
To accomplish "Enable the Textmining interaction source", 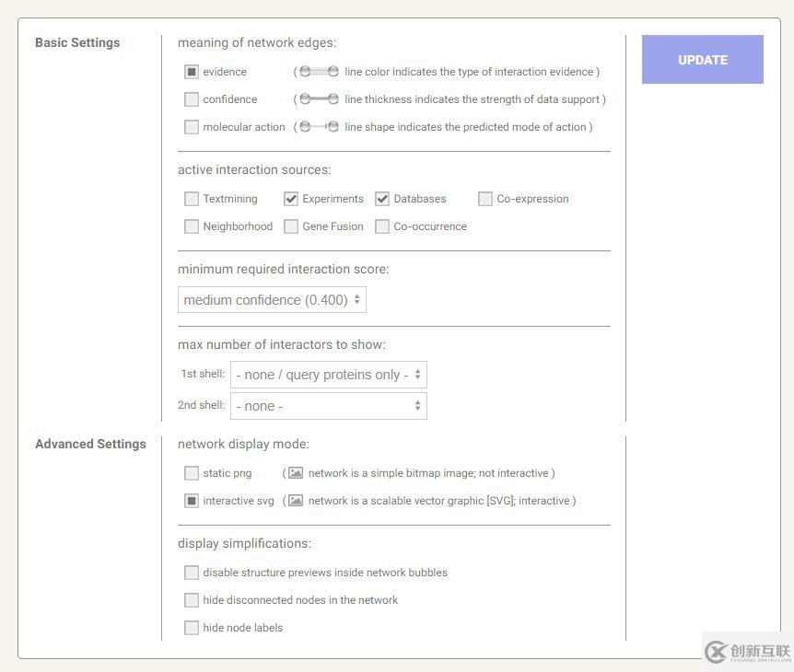I will point(192,199).
